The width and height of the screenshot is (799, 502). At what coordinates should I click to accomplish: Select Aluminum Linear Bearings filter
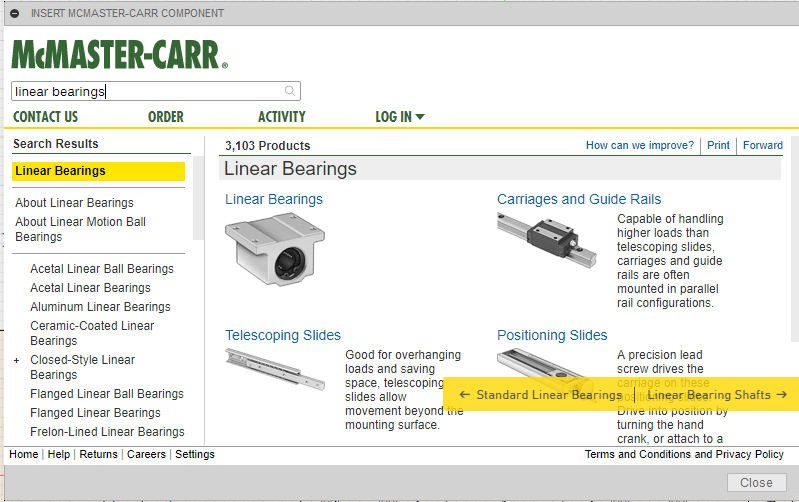[100, 307]
